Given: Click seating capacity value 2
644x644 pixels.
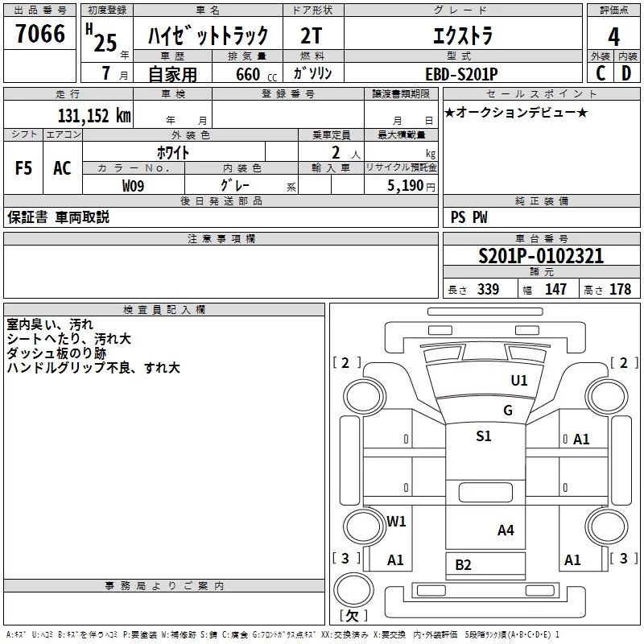Looking at the screenshot, I should (336, 152).
